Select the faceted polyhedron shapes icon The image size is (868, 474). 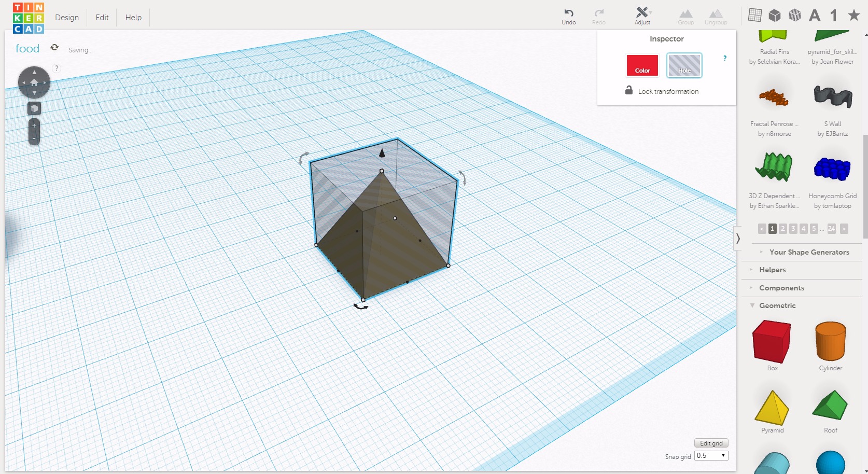[795, 15]
